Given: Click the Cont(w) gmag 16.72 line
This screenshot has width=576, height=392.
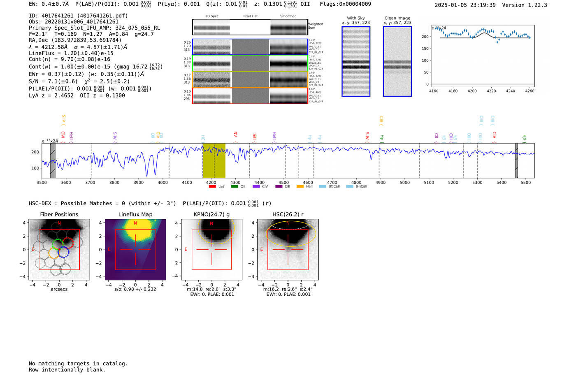Looking at the screenshot, I should (x=95, y=66).
